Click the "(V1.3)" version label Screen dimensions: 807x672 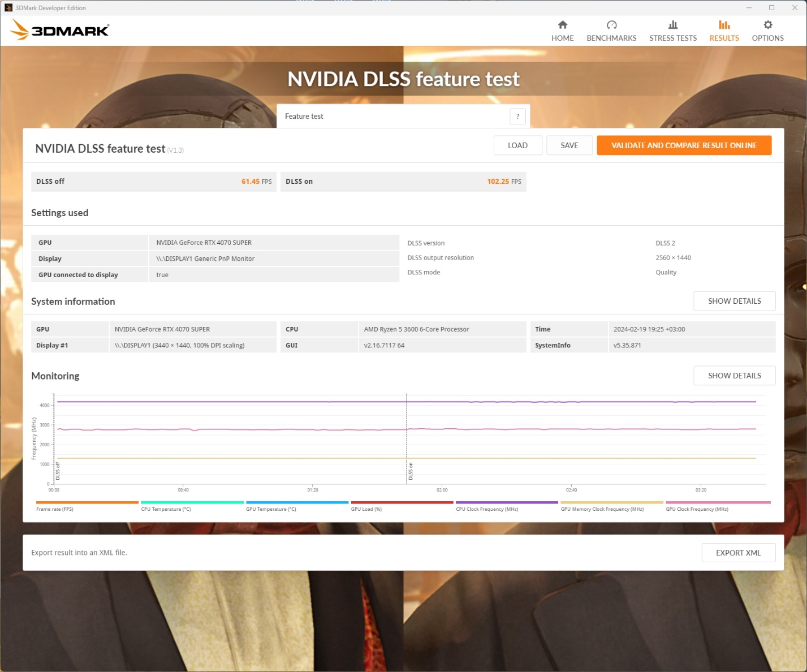click(175, 150)
